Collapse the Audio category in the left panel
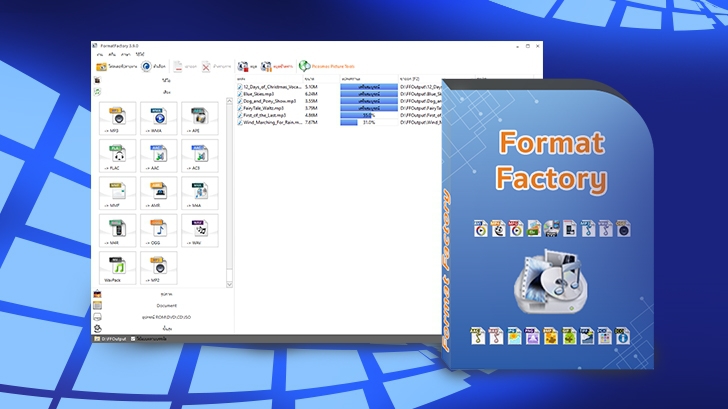Viewport: 728px width, 409px height. click(x=162, y=92)
